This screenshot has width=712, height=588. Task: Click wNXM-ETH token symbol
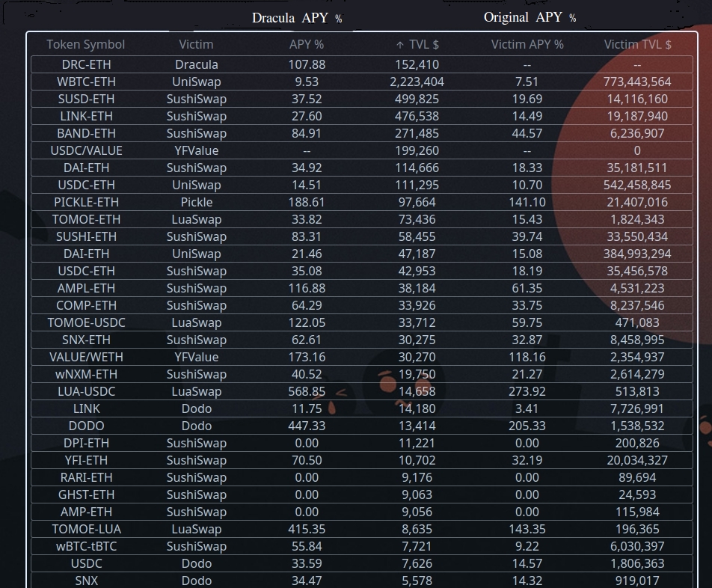tap(86, 375)
